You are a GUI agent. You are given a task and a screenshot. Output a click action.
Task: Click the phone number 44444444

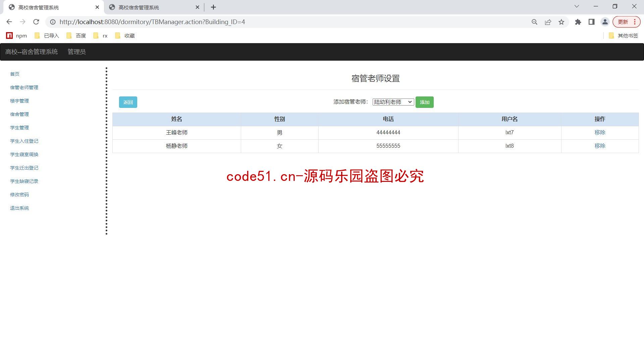[388, 133]
